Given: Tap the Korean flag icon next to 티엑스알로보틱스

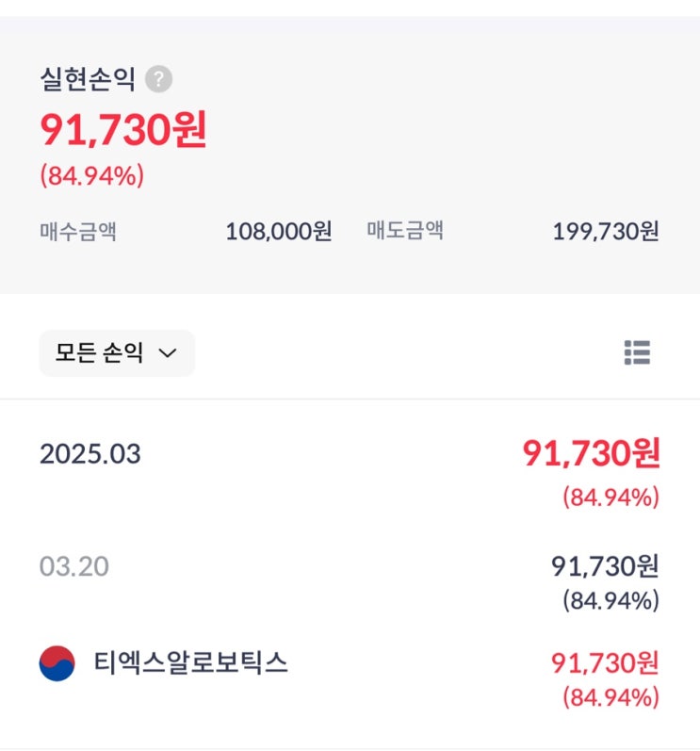Looking at the screenshot, I should tap(57, 663).
